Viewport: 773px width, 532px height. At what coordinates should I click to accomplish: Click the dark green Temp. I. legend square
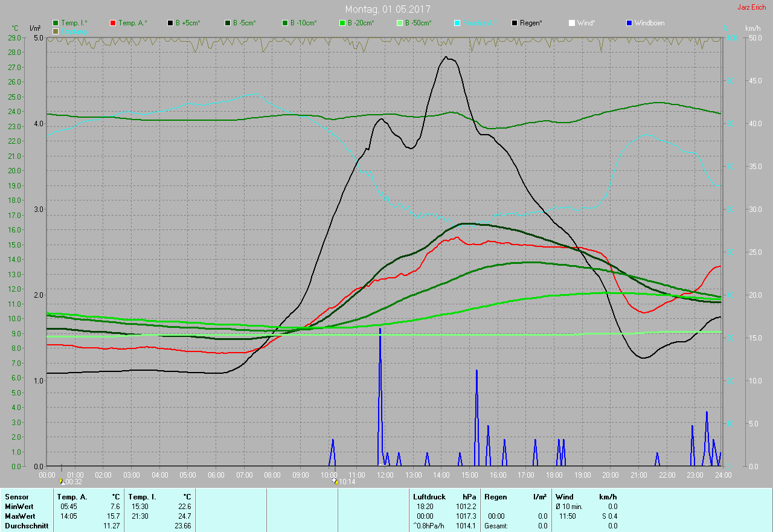[56, 23]
